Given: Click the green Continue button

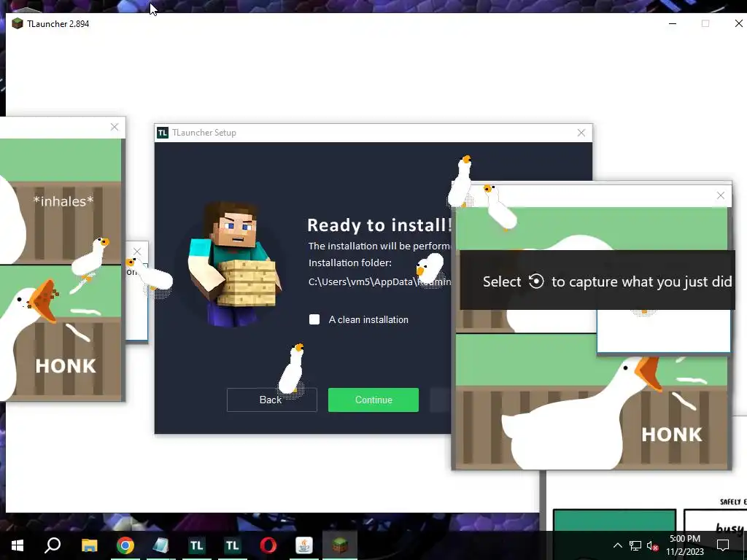Looking at the screenshot, I should [373, 400].
